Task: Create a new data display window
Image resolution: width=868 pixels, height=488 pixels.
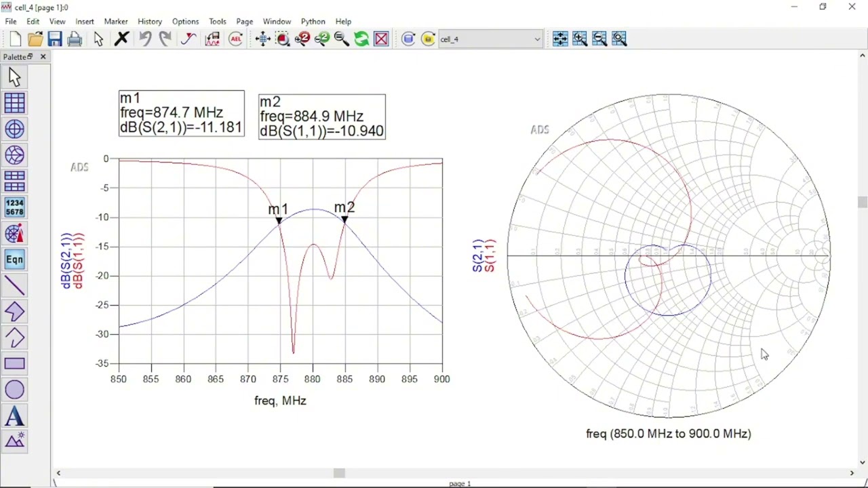Action: coord(15,39)
